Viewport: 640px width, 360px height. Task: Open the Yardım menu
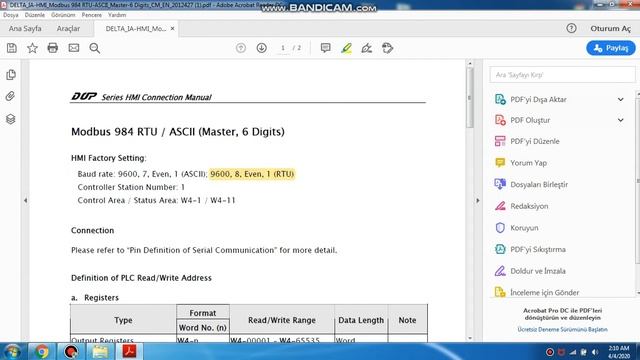coord(117,15)
